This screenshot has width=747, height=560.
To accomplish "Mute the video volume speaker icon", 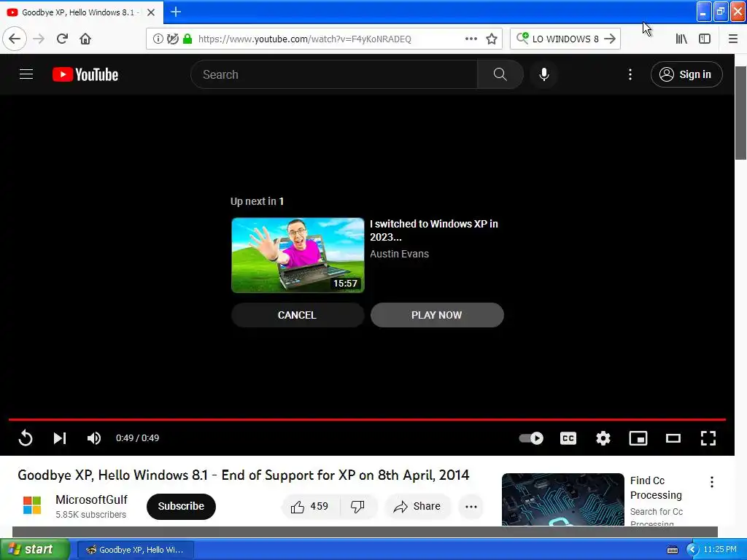I will coord(94,437).
